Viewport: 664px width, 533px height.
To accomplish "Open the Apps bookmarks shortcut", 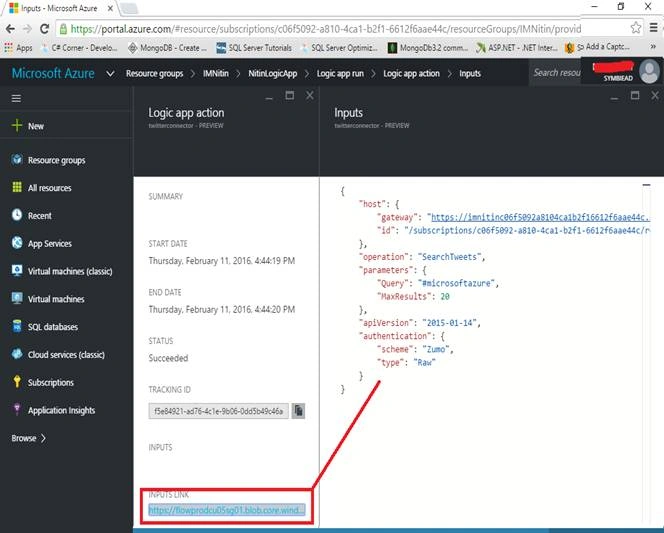I will click(x=18, y=48).
